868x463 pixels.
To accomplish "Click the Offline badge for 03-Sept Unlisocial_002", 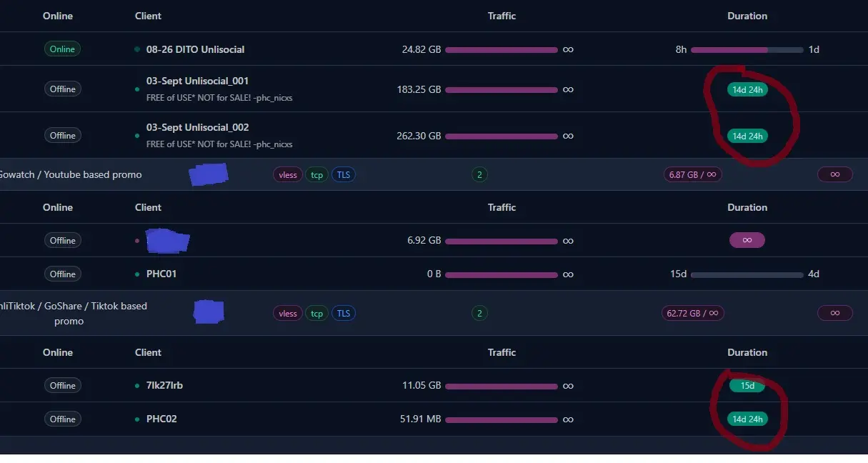I will coord(62,135).
